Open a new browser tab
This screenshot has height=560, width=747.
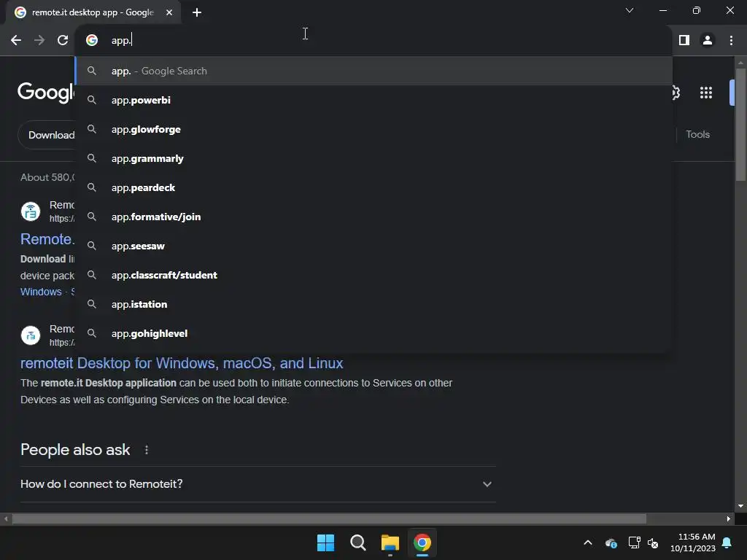[197, 12]
